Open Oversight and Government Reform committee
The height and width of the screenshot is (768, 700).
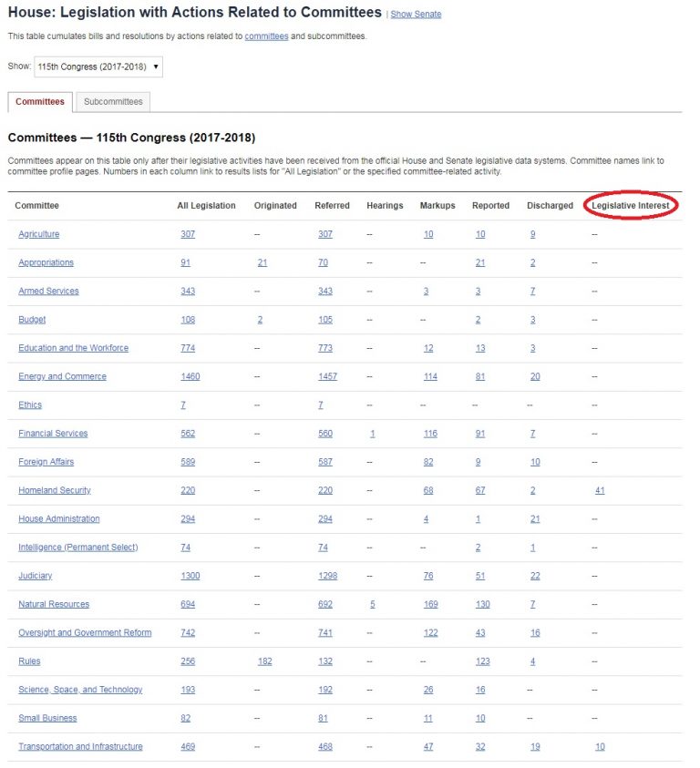[85, 632]
